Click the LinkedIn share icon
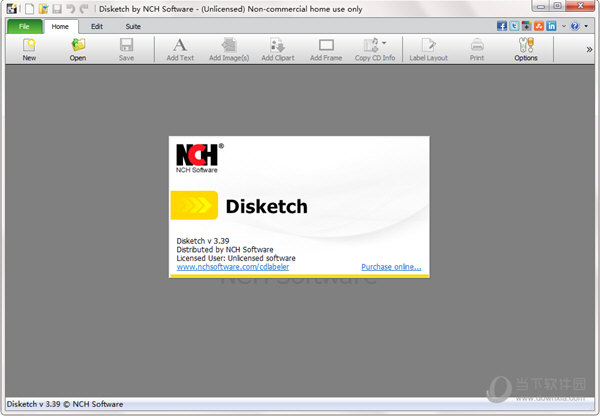 click(x=551, y=26)
